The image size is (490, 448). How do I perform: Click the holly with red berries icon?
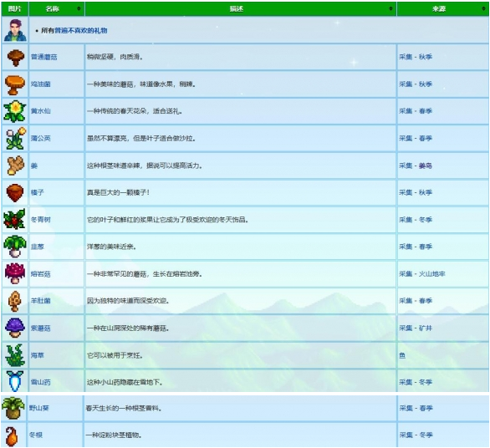click(x=14, y=219)
